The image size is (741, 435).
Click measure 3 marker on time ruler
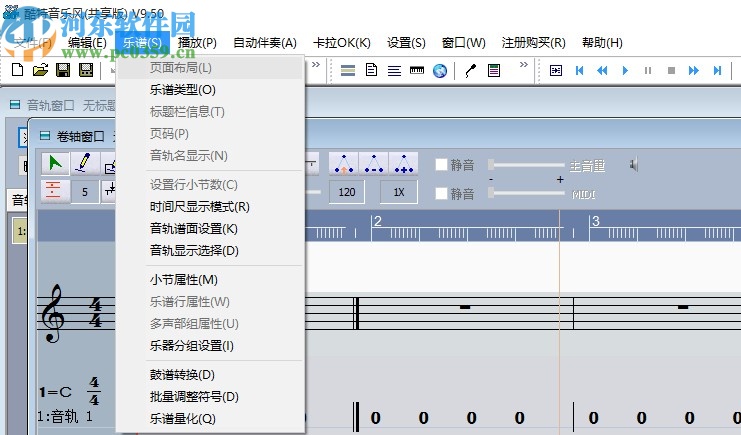click(x=595, y=221)
